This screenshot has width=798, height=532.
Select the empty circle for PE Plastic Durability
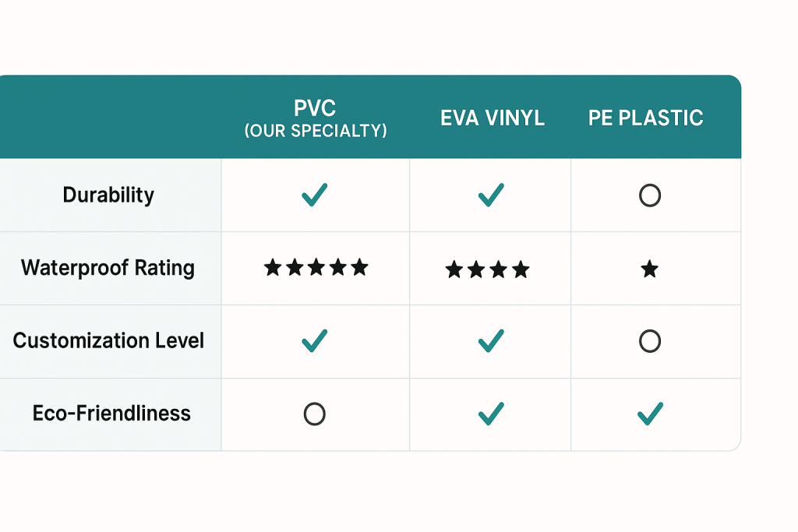coord(650,196)
